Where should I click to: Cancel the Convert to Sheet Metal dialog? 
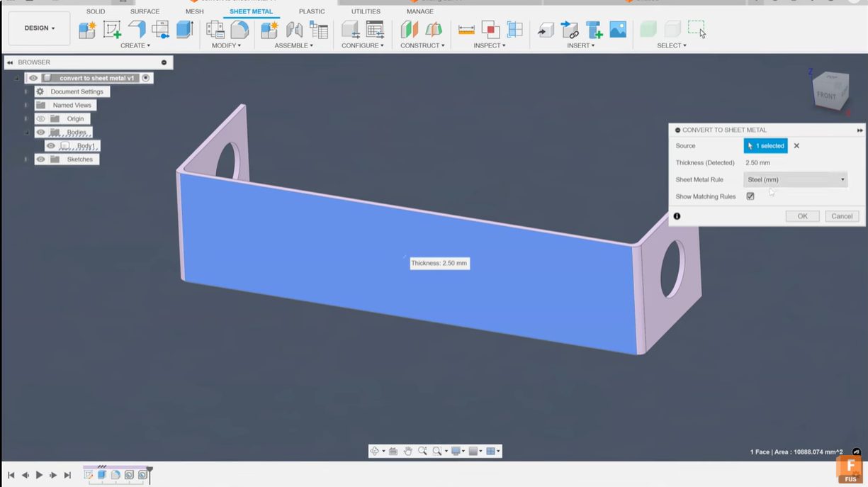pos(841,216)
